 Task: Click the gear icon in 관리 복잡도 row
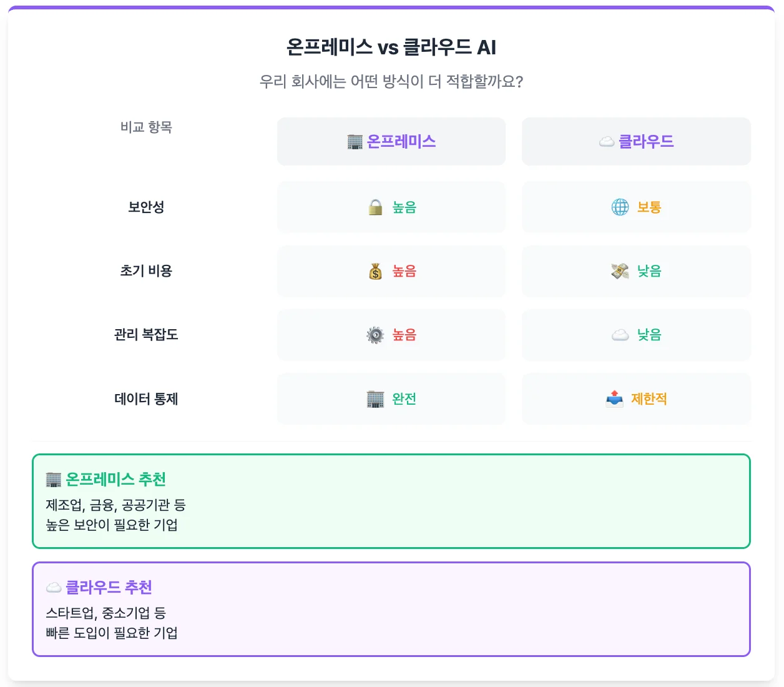375,335
